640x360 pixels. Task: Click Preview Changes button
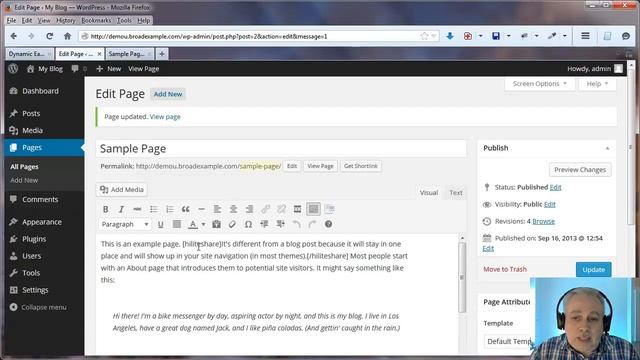[580, 170]
